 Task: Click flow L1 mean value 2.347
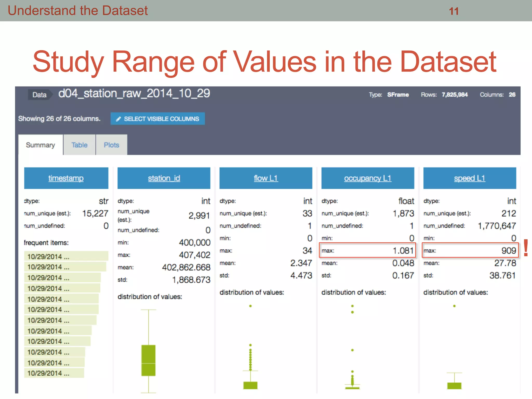[301, 263]
